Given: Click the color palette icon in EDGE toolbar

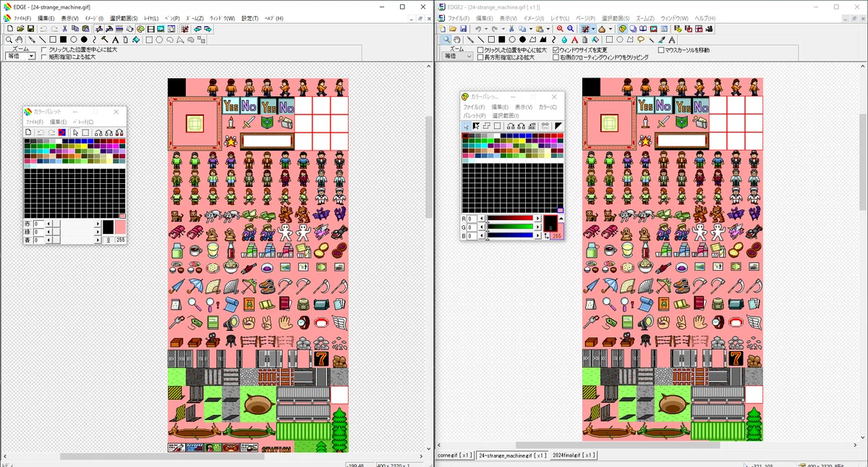Looking at the screenshot, I should [140, 29].
